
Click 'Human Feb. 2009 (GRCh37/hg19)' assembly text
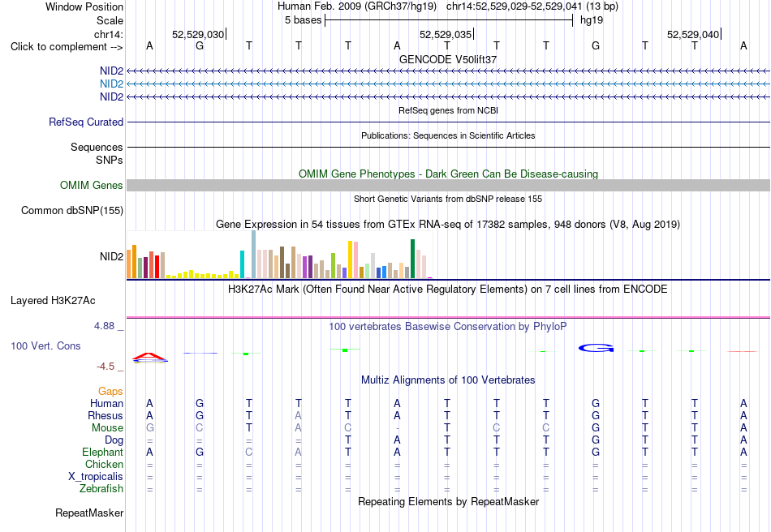point(357,6)
